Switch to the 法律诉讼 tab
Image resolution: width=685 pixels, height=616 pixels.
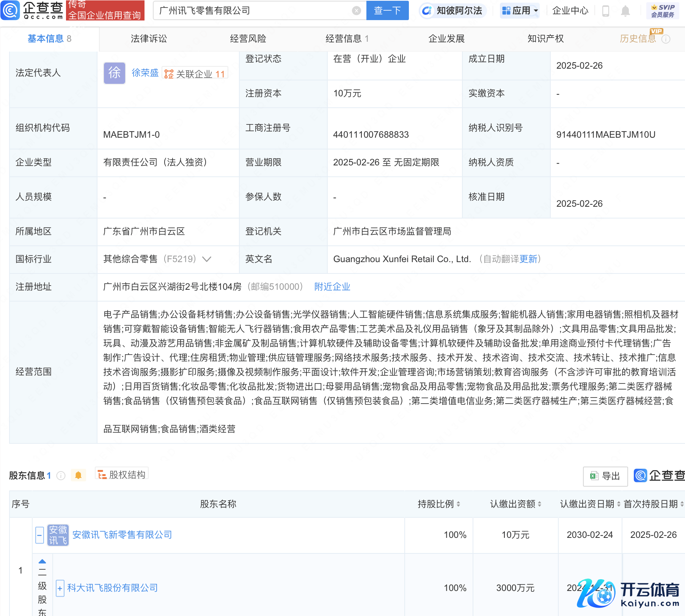[149, 39]
